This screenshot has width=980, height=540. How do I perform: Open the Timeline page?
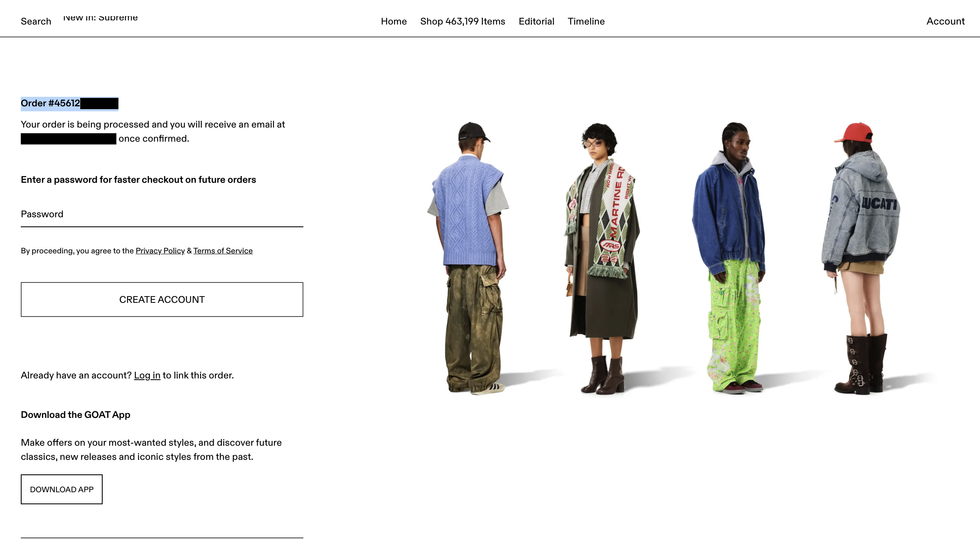[x=586, y=21]
